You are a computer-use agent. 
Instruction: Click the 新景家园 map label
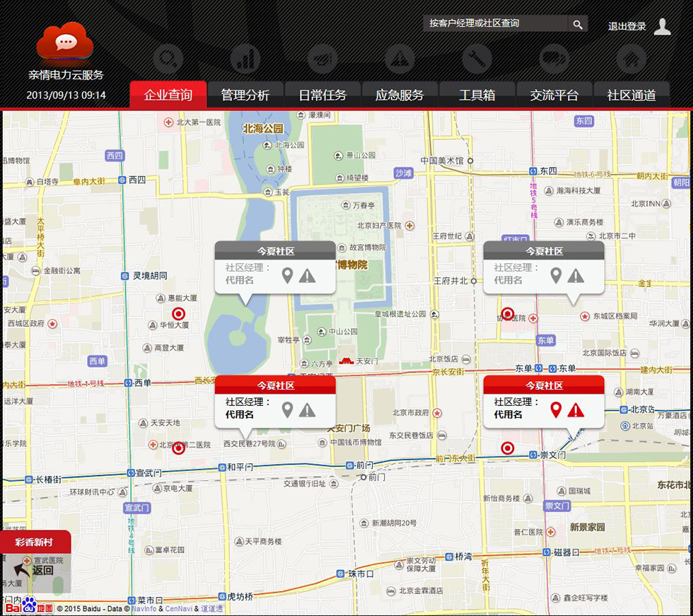click(588, 527)
